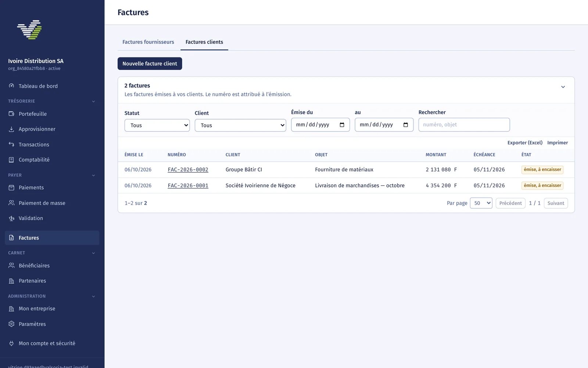Click the Validation scales icon
The width and height of the screenshot is (588, 368).
11,218
